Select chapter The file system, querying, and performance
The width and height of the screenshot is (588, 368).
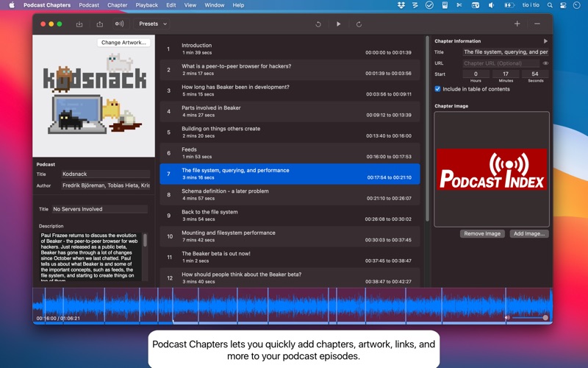(x=290, y=174)
